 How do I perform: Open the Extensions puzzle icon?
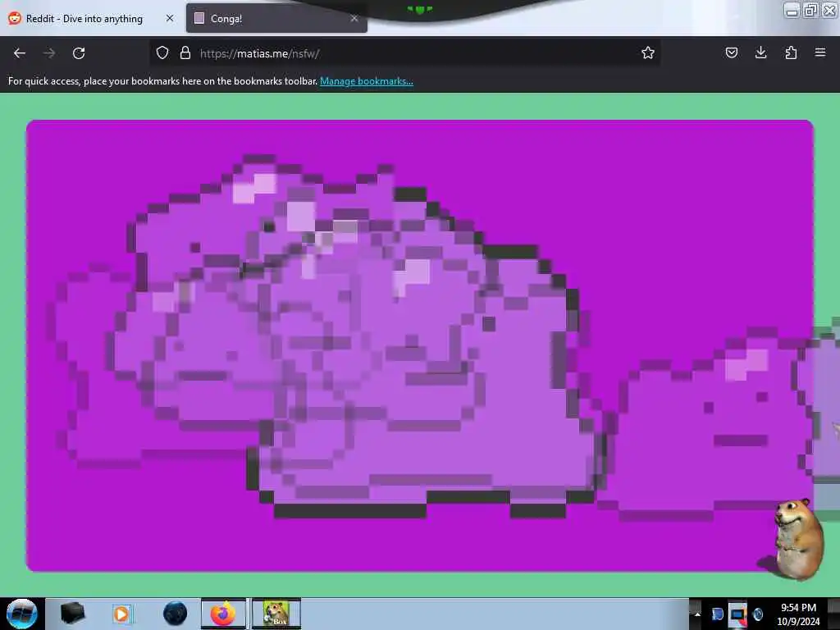click(x=791, y=52)
